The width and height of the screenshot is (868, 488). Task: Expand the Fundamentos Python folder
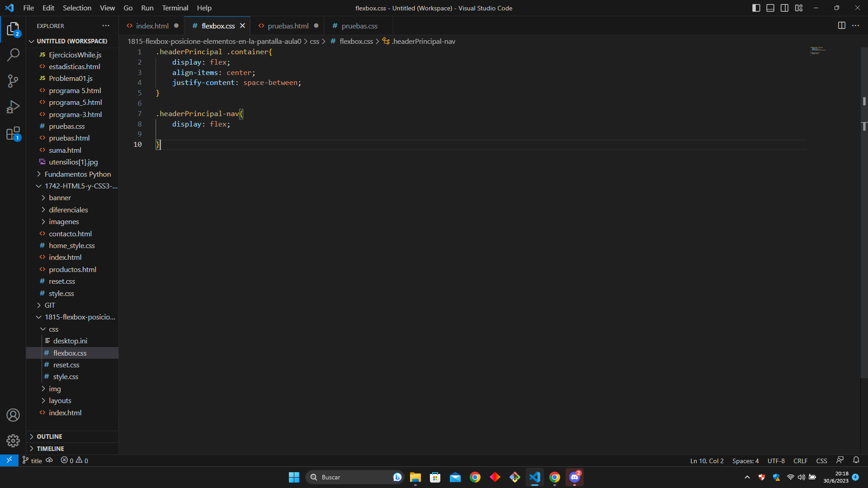tap(72, 174)
